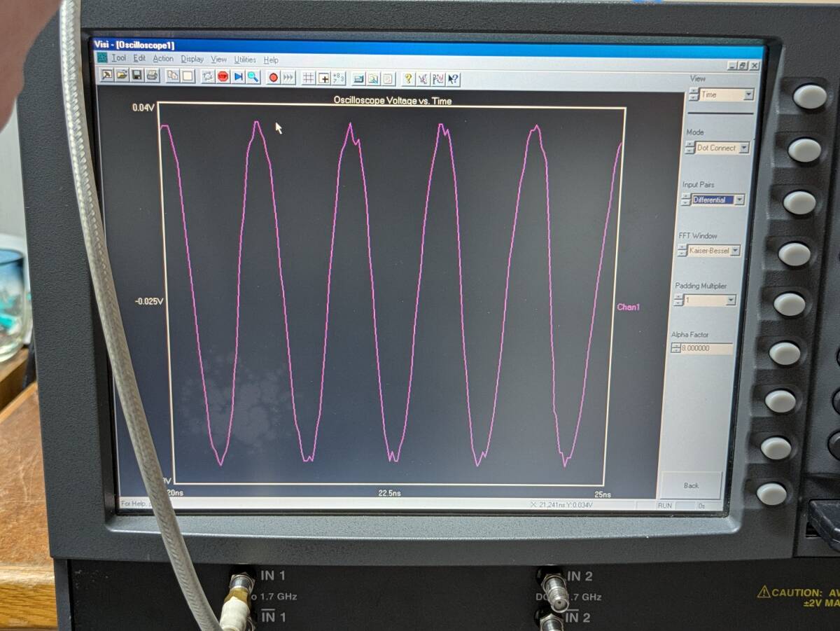Click the Back button in side panel

(x=691, y=485)
